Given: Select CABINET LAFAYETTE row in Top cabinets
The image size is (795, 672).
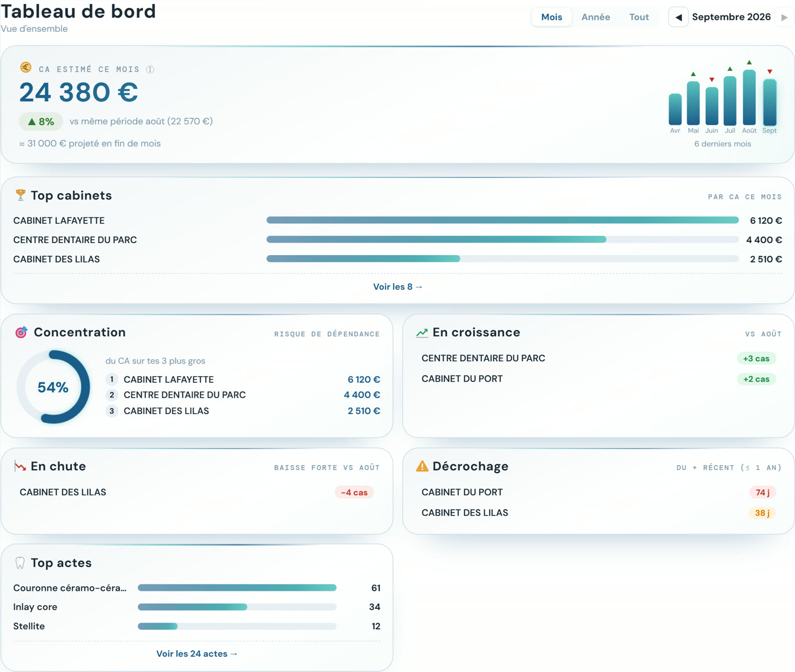Looking at the screenshot, I should tap(397, 220).
